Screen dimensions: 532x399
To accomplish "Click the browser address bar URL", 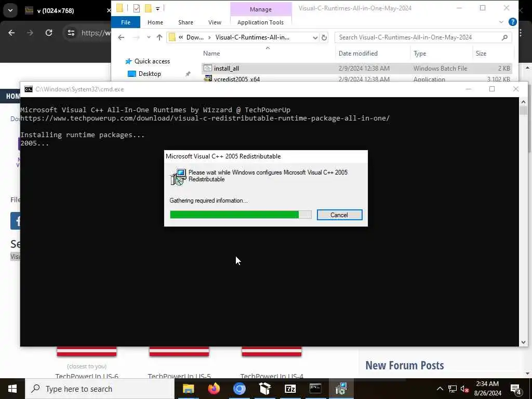I will (x=96, y=33).
